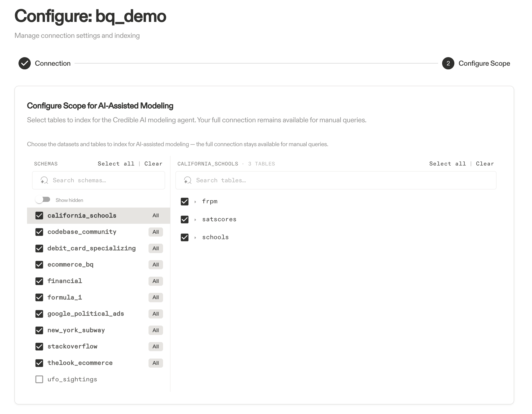Viewport: 532px width, 414px height.
Task: Click the All badge for google_political_ads
Action: click(156, 314)
